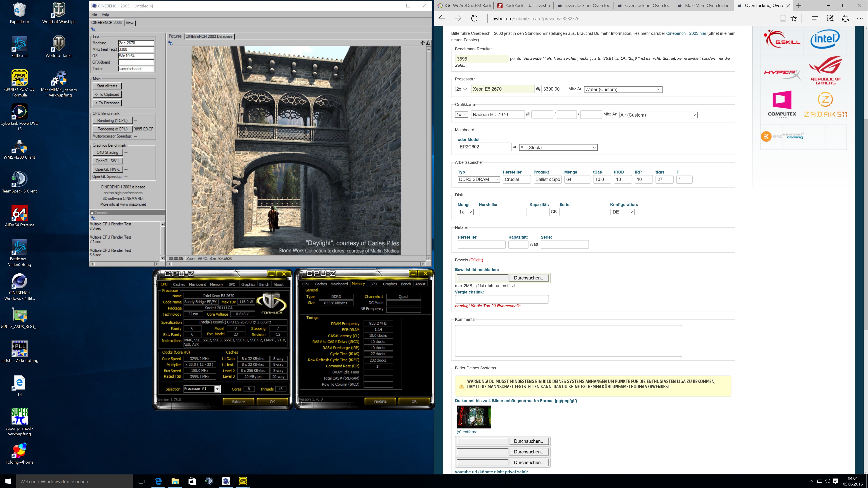
Task: Click Start all tests in CINEBENCH
Action: (107, 86)
